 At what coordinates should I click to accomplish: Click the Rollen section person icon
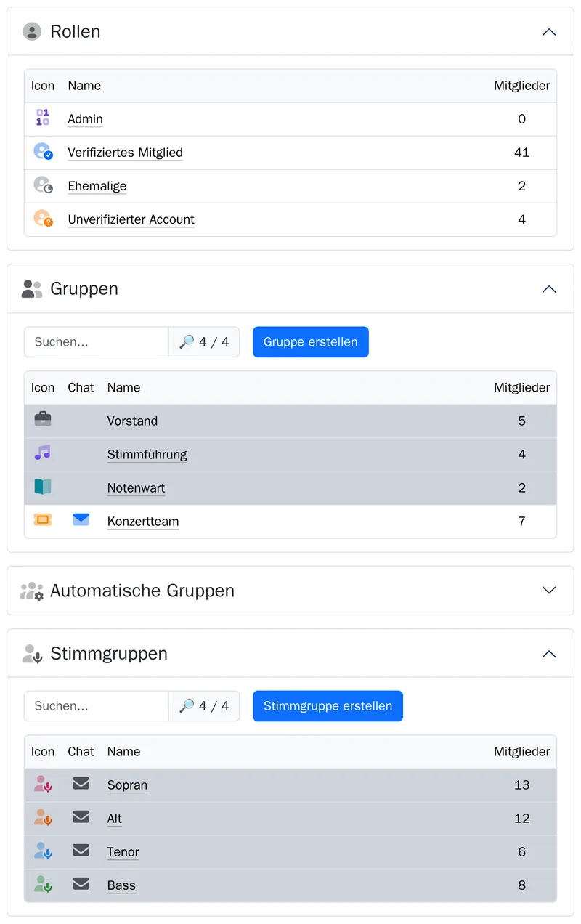coord(32,31)
